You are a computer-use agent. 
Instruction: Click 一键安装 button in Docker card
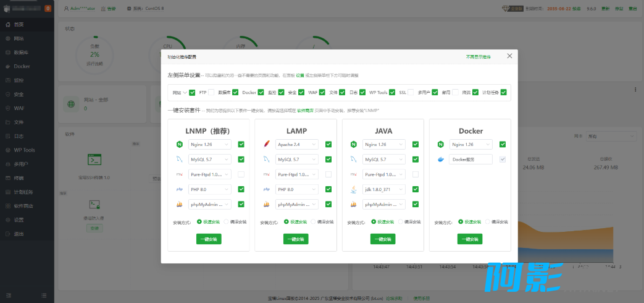click(470, 239)
